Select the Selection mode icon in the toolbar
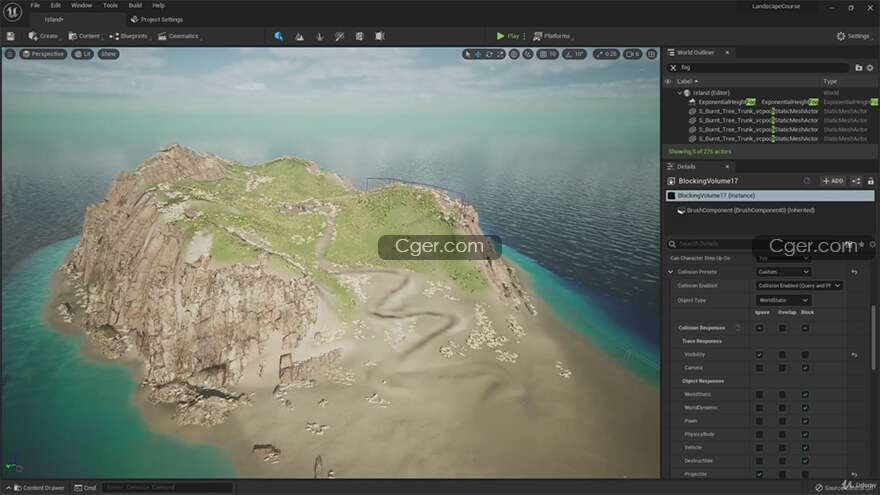The height and width of the screenshot is (495, 880). (x=278, y=36)
